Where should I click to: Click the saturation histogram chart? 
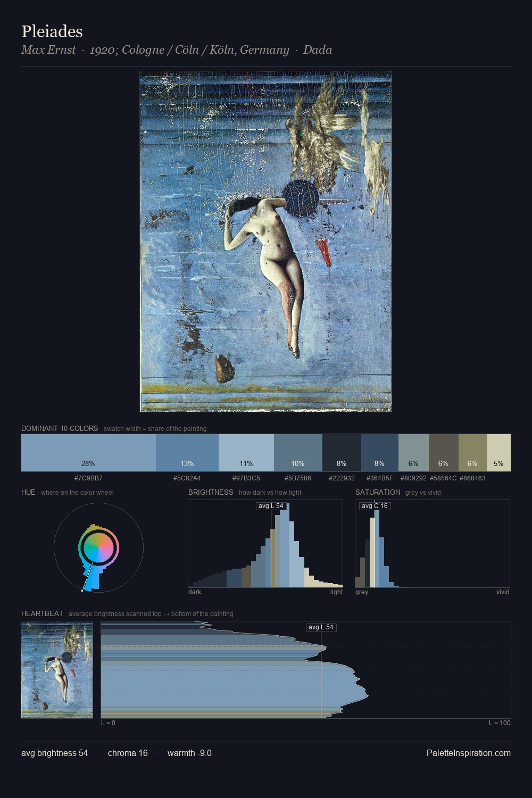[x=433, y=544]
